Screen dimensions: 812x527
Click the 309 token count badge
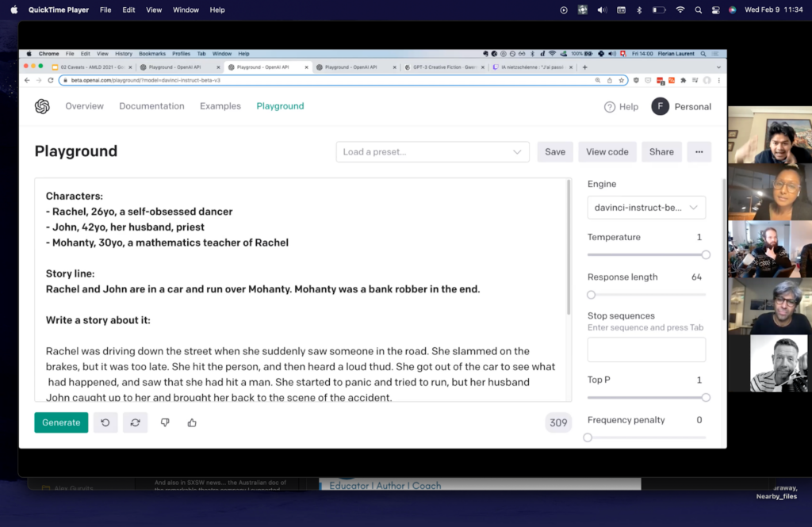[557, 422]
